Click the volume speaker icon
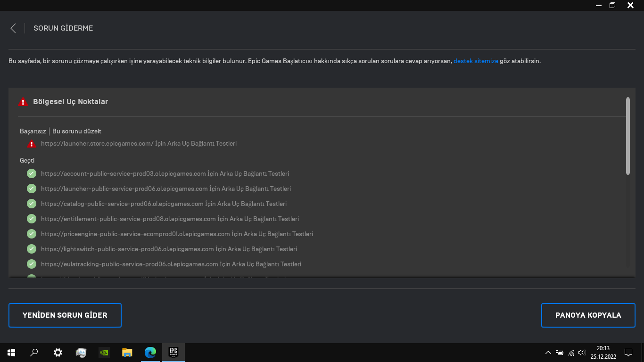 coord(582,353)
